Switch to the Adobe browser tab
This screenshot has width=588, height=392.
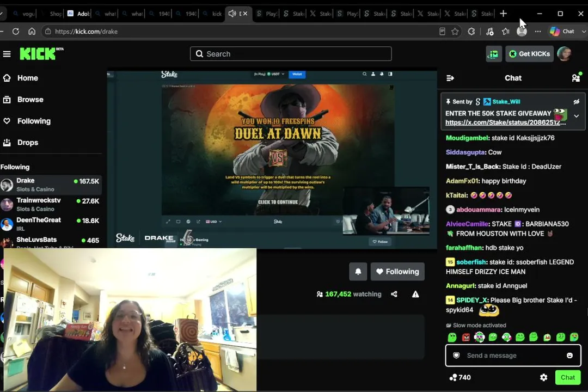click(79, 14)
